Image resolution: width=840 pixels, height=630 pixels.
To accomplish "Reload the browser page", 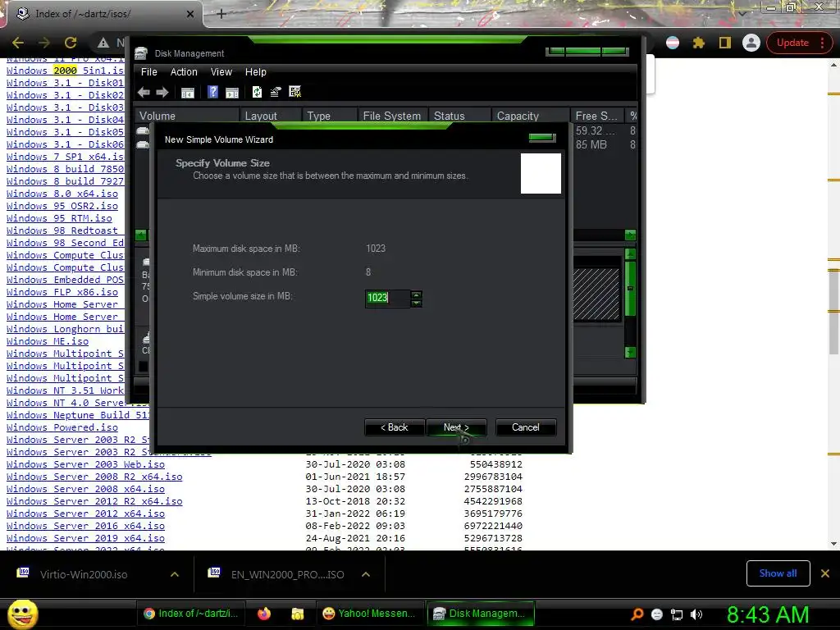I will [71, 43].
